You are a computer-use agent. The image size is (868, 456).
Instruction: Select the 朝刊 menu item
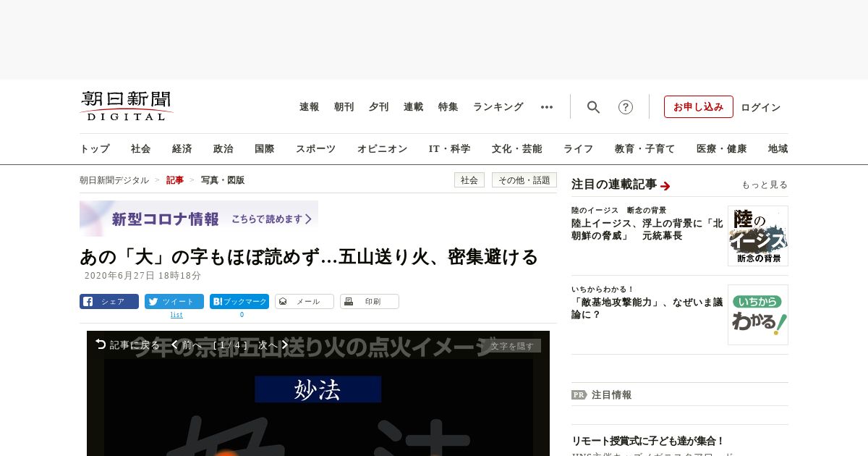point(344,107)
